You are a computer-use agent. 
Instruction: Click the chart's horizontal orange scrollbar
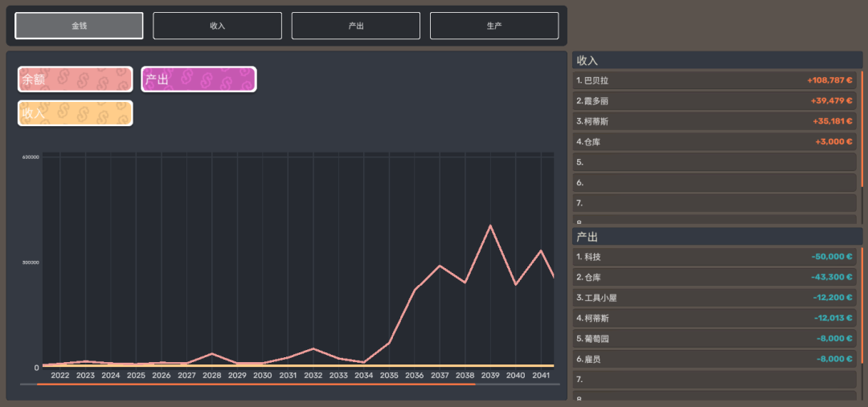pyautogui.click(x=256, y=384)
